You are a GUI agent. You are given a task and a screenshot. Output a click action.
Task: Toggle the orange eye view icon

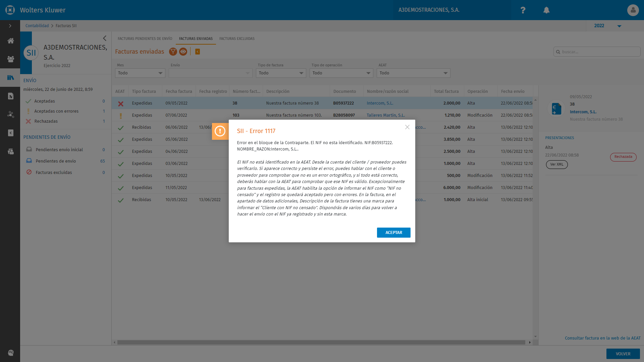pos(183,52)
